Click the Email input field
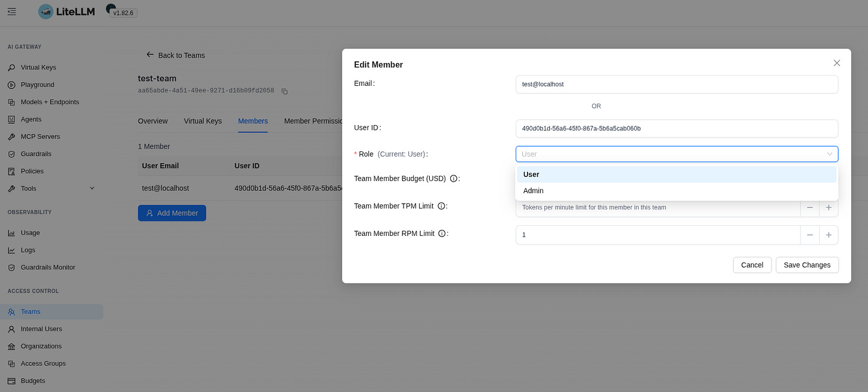The image size is (868, 392). tap(677, 84)
